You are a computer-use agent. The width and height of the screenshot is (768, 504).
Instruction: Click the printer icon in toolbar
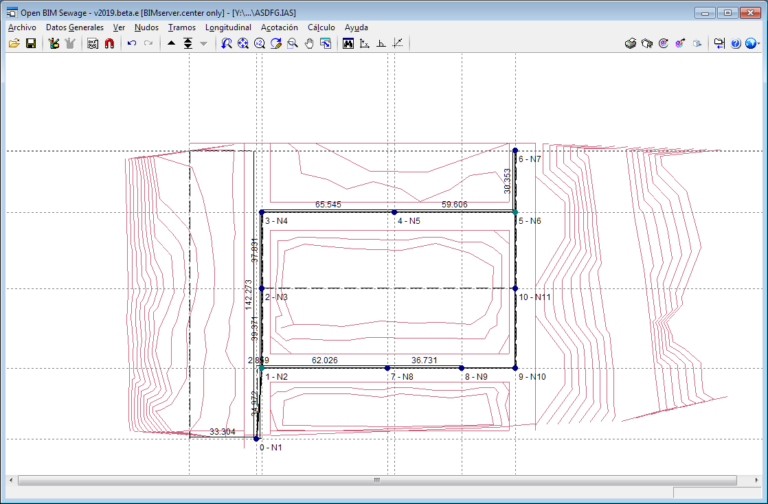630,44
